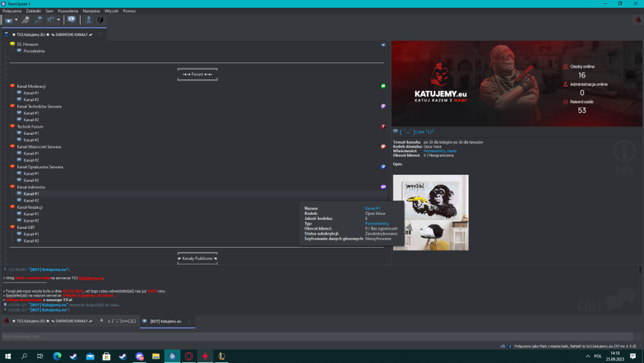Select Kanał #2 under Kanał Adminów
644x363 pixels.
point(31,201)
